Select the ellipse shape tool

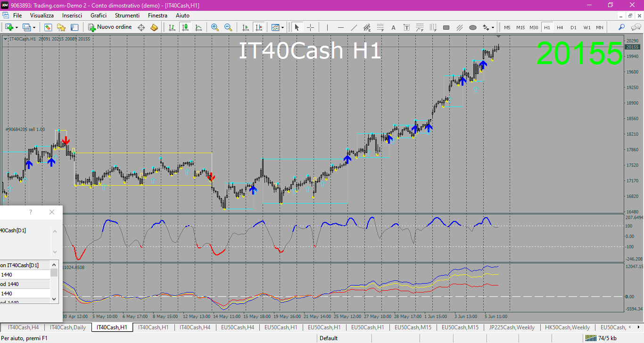(472, 27)
